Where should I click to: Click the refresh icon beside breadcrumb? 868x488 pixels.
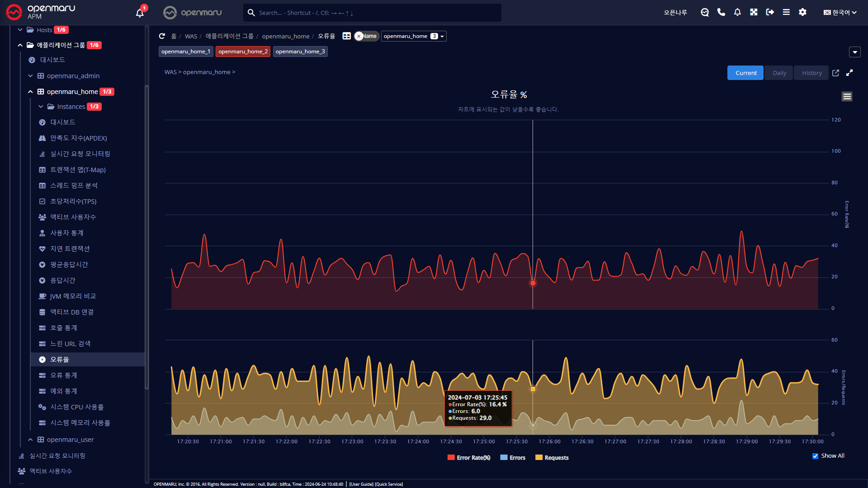[x=162, y=36]
